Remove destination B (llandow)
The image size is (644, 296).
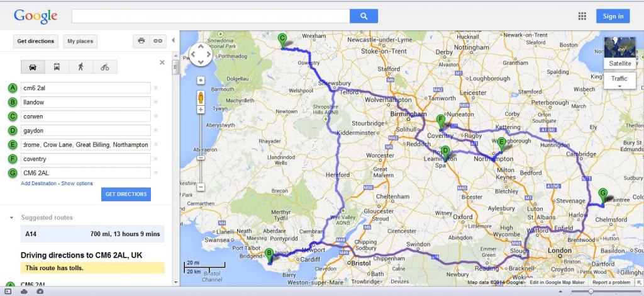tap(156, 102)
